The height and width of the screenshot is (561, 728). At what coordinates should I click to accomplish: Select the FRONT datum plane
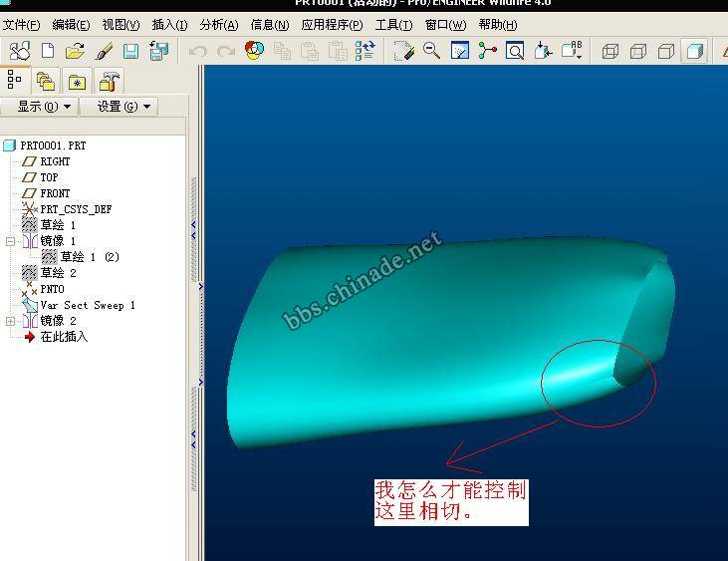coord(55,193)
